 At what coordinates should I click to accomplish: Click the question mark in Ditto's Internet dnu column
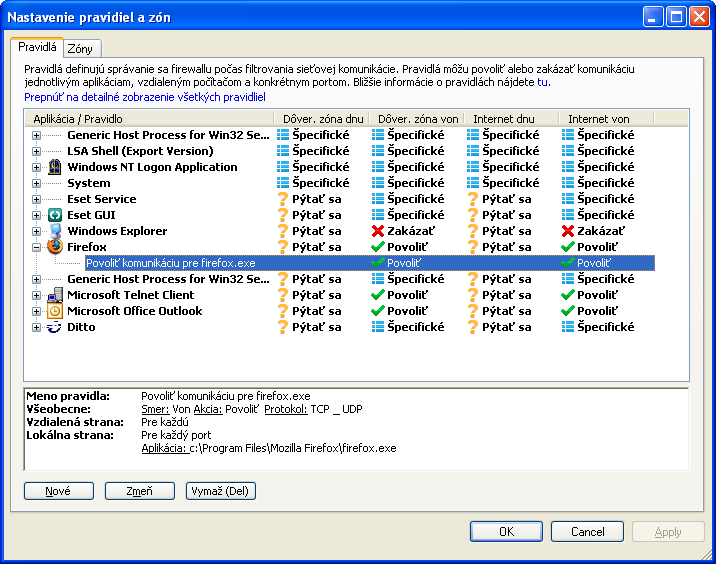tap(473, 327)
